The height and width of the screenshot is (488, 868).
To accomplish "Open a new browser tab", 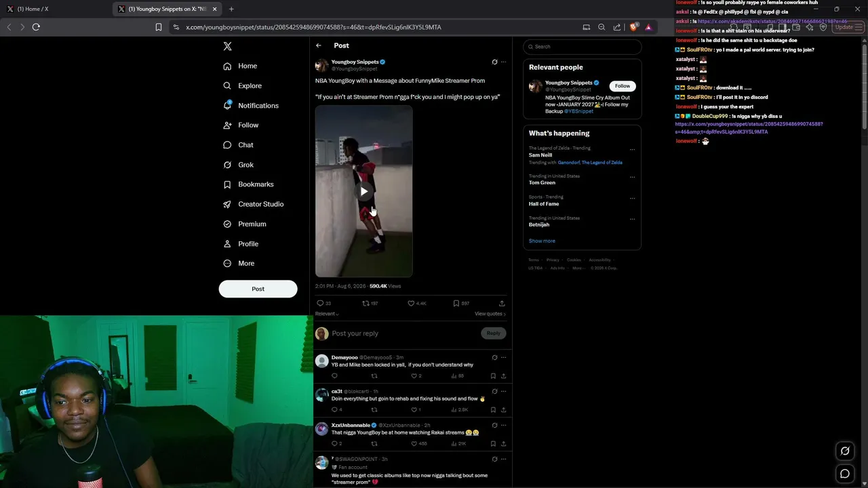I will pos(231,9).
